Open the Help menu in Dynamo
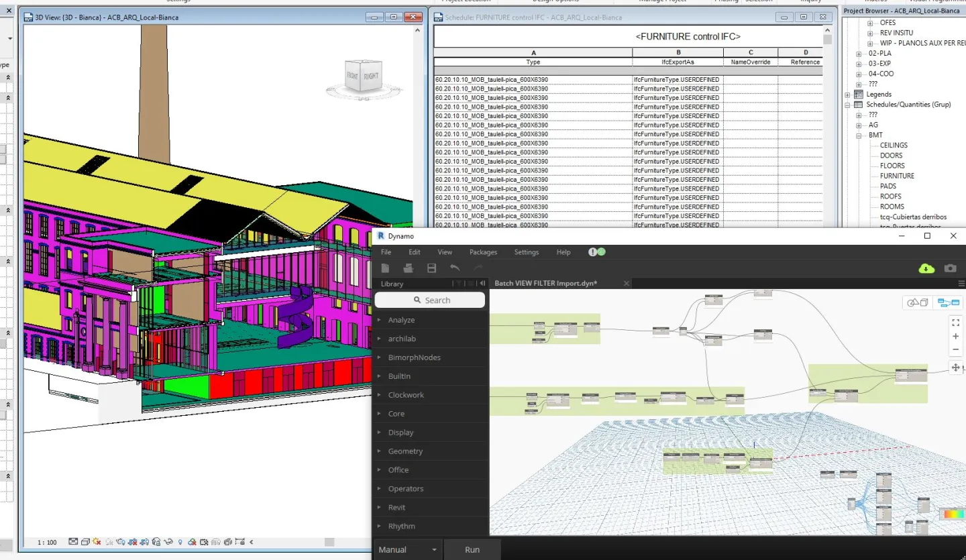This screenshot has width=966, height=560. coord(563,252)
